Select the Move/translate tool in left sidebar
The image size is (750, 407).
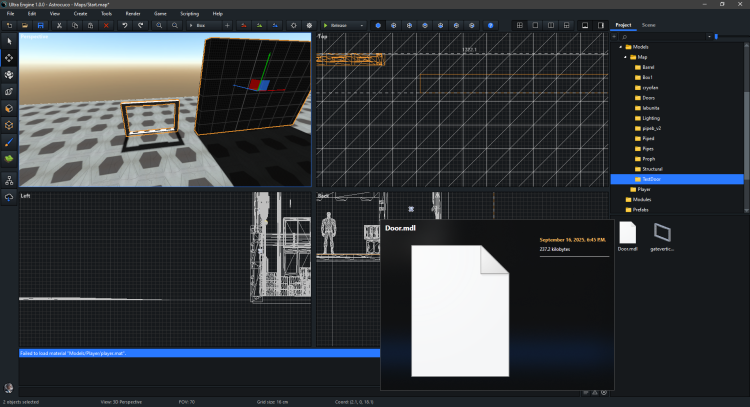9,58
